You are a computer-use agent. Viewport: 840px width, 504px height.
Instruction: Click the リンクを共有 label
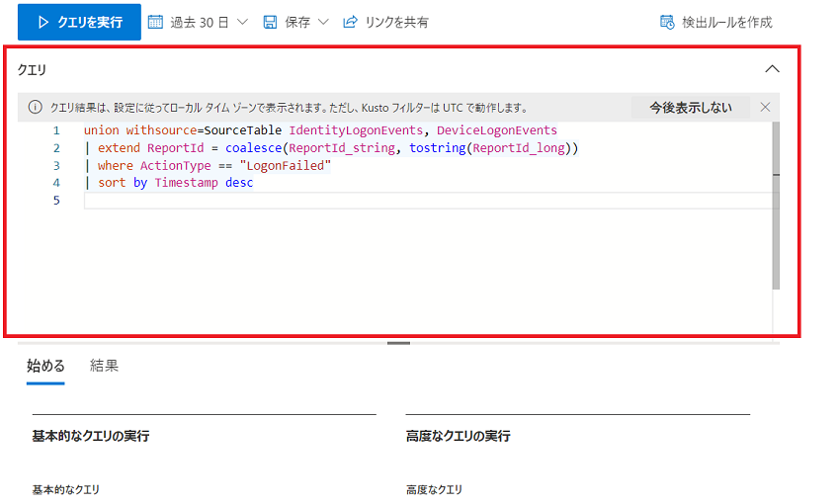click(x=397, y=22)
